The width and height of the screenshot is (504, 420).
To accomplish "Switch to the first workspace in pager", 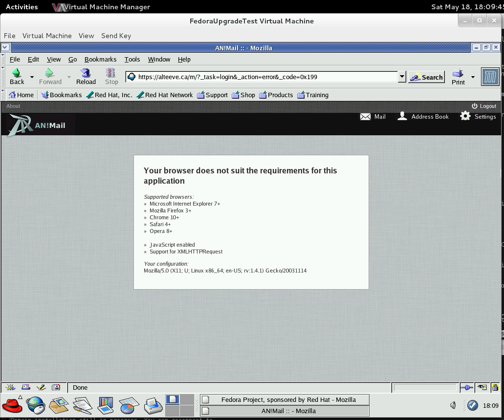I will click(172, 399).
